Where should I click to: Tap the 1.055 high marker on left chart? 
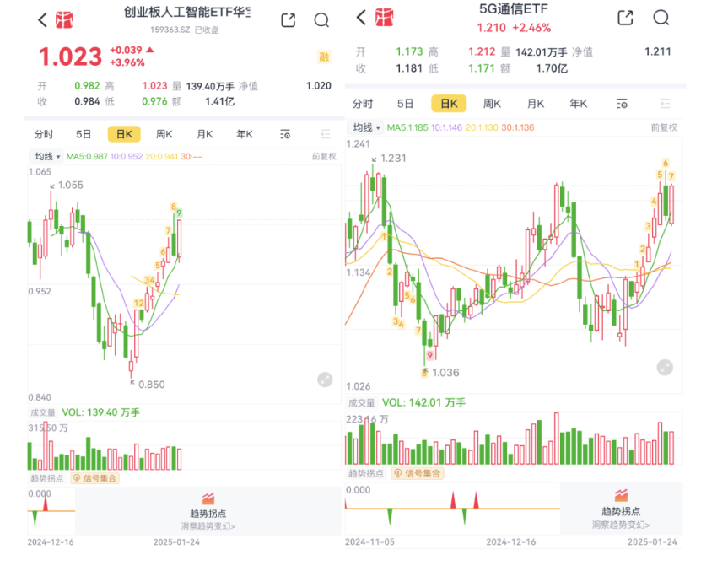point(71,186)
